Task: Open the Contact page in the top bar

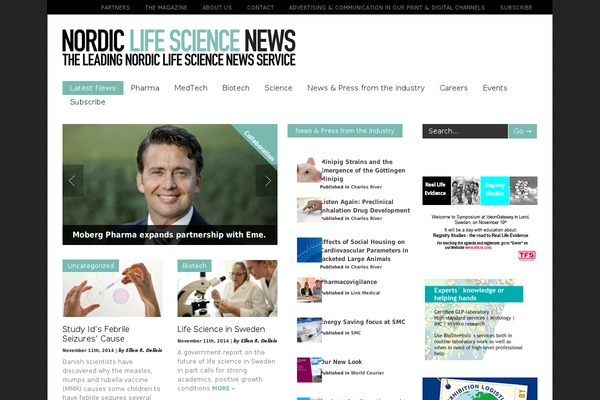Action: click(x=260, y=7)
